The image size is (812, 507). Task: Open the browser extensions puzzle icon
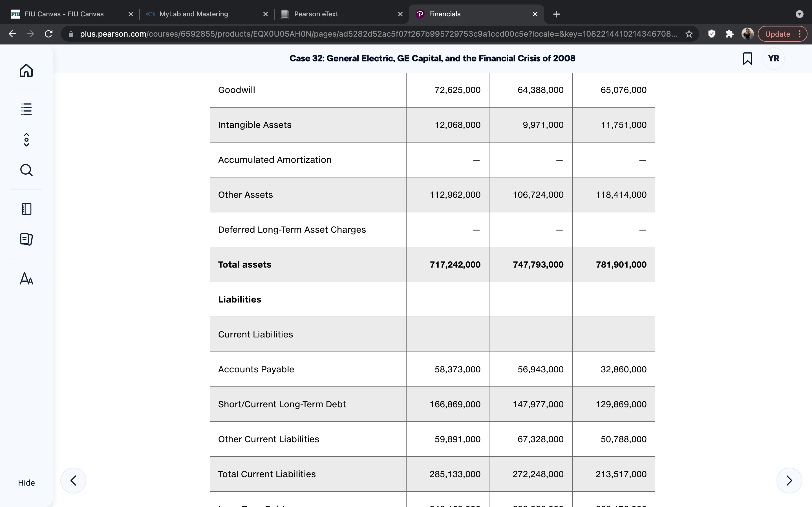(729, 34)
